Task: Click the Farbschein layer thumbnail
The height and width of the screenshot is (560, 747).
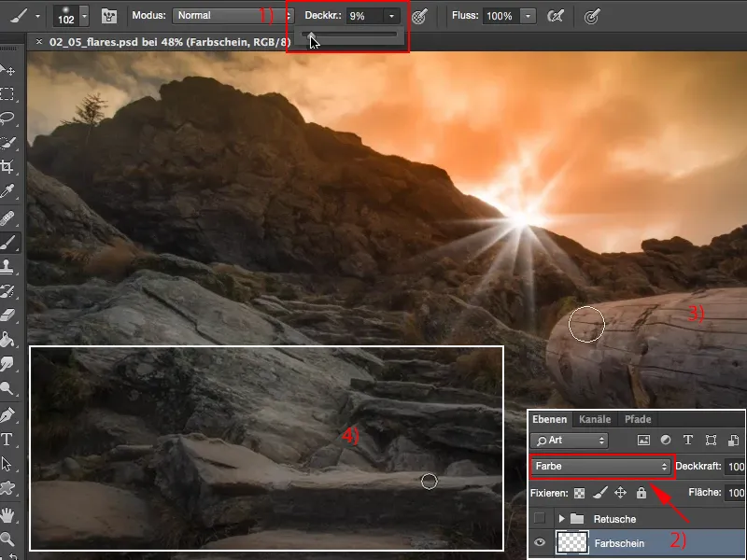Action: [x=572, y=543]
